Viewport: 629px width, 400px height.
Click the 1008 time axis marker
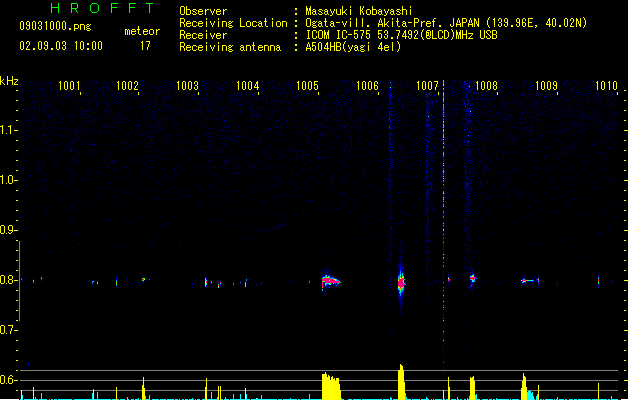(486, 86)
